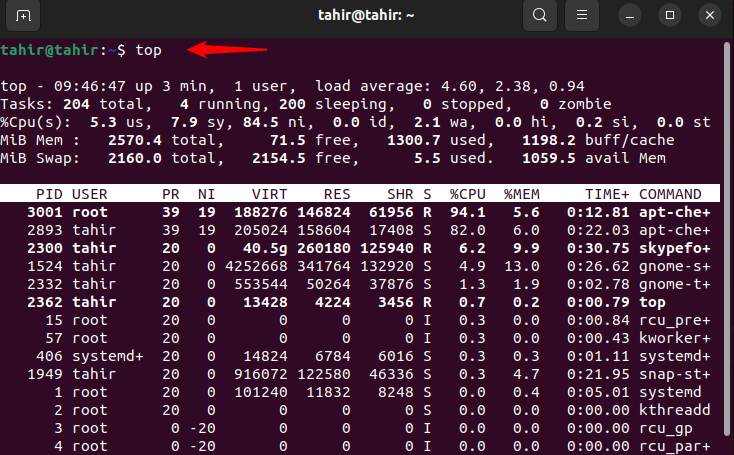Click the skypefo+ command entry
734x455 pixels.
[675, 248]
